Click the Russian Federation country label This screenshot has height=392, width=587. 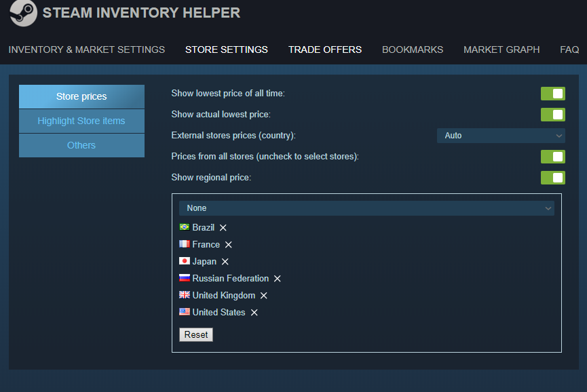pos(231,278)
